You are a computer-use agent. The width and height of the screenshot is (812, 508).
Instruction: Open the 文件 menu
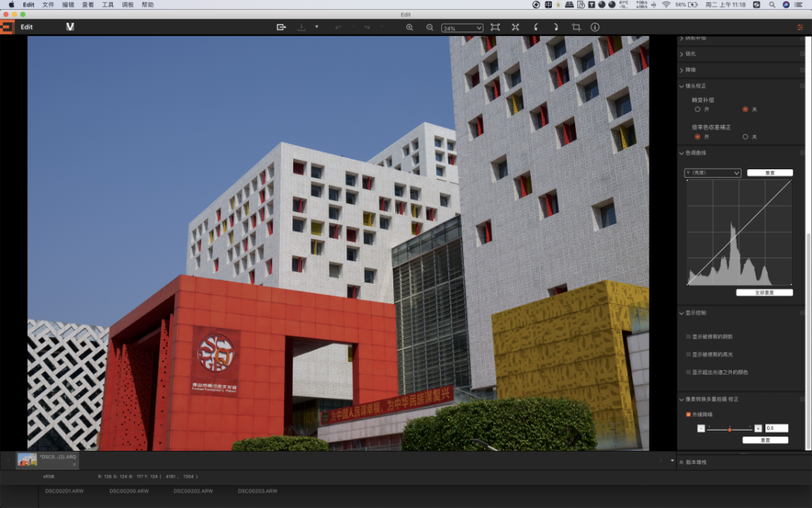[48, 5]
